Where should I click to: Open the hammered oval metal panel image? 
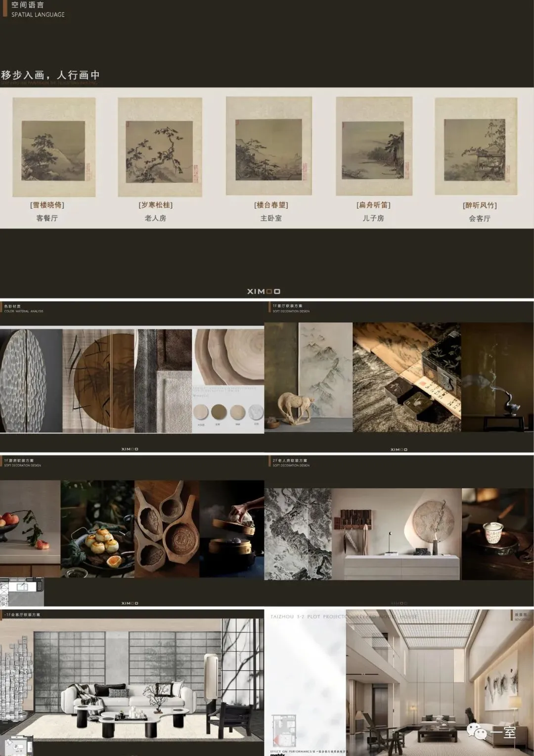31,380
